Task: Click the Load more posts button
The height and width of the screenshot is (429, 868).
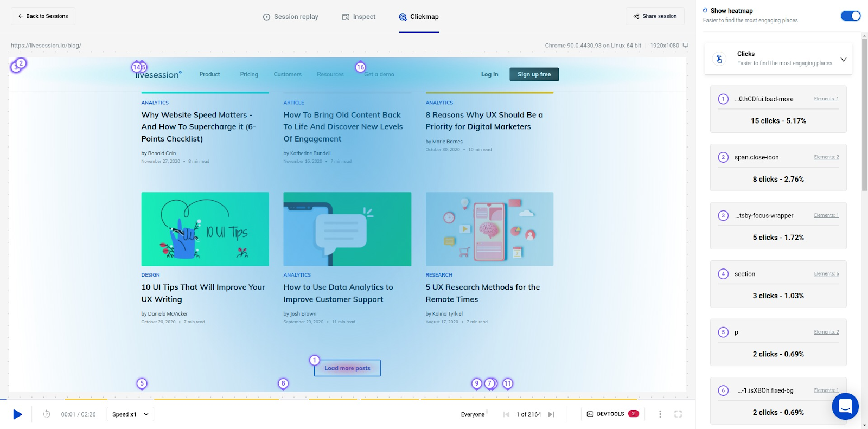Action: 347,368
